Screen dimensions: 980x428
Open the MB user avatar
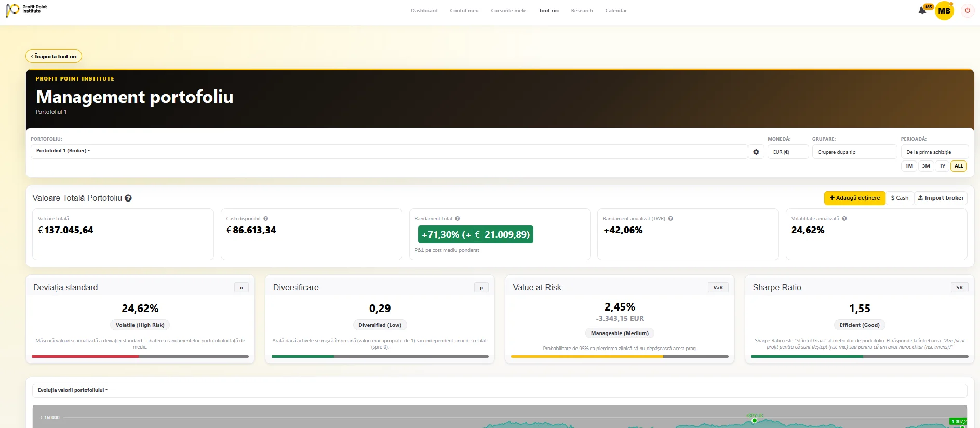944,11
